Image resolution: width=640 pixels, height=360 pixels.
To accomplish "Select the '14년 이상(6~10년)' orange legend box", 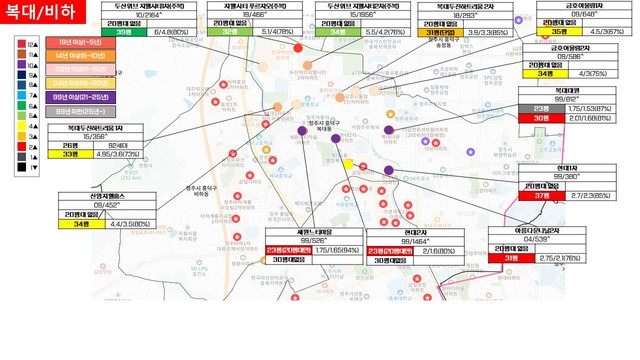I will [x=80, y=56].
